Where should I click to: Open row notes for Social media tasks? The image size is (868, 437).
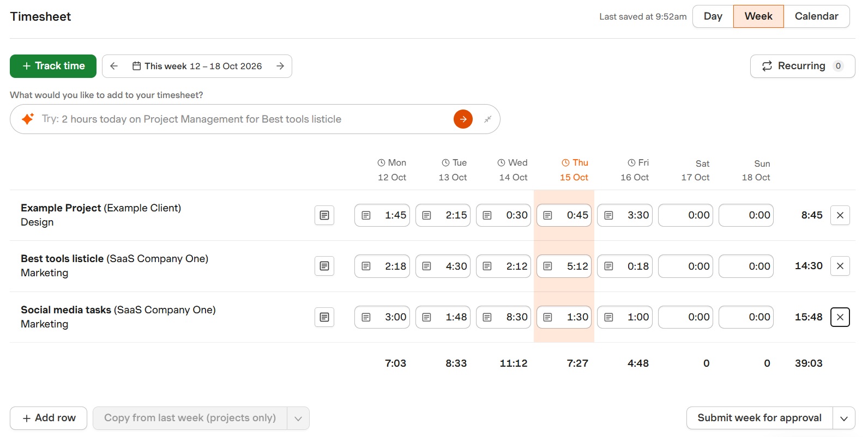[x=324, y=317]
